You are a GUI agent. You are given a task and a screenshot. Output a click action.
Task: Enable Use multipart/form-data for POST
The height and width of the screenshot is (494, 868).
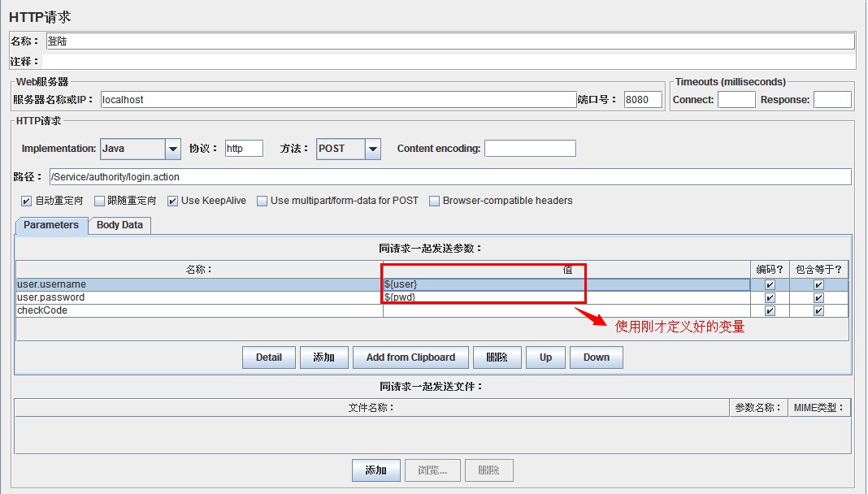(x=262, y=201)
